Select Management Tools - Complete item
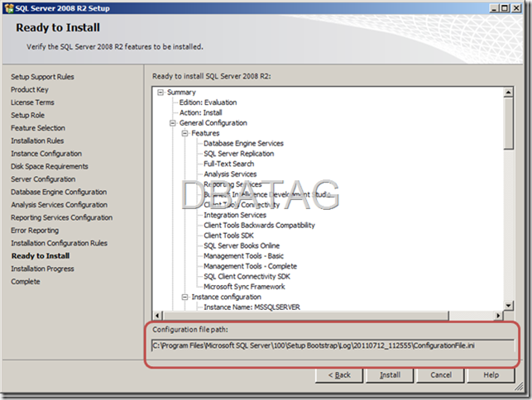This screenshot has width=532, height=400. click(251, 266)
